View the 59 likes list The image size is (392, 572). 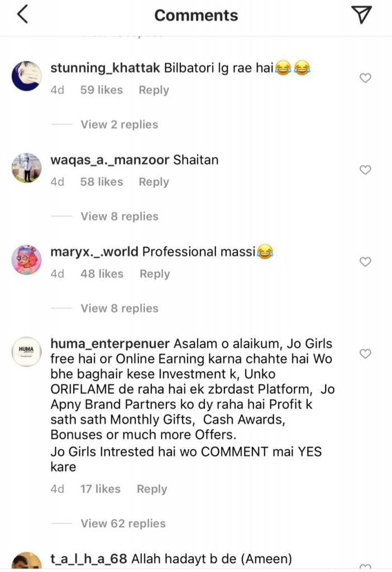(101, 90)
